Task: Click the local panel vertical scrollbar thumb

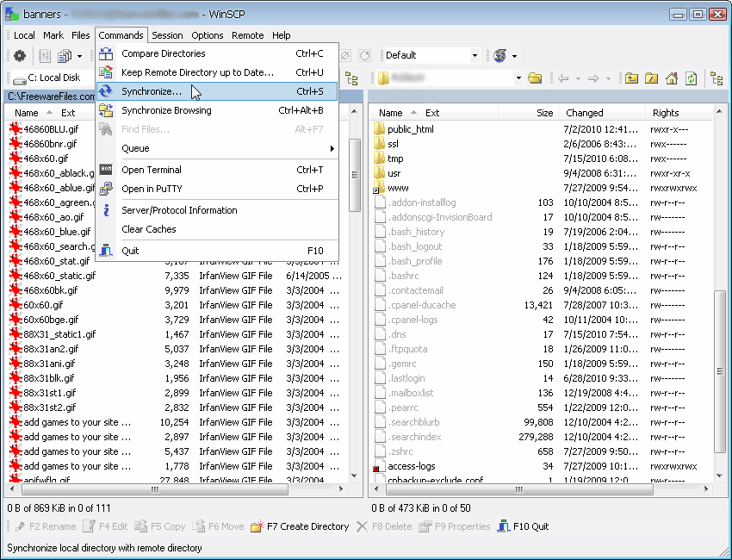Action: pos(355,175)
